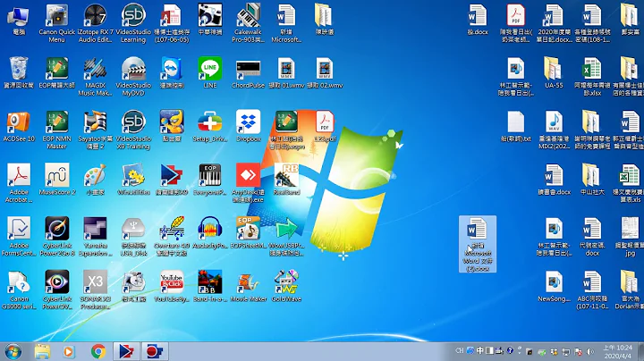
Task: Select the 02.wmv video file
Action: point(325,72)
